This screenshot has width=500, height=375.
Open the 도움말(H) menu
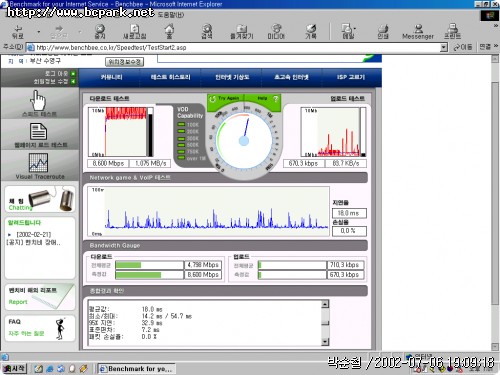click(171, 14)
